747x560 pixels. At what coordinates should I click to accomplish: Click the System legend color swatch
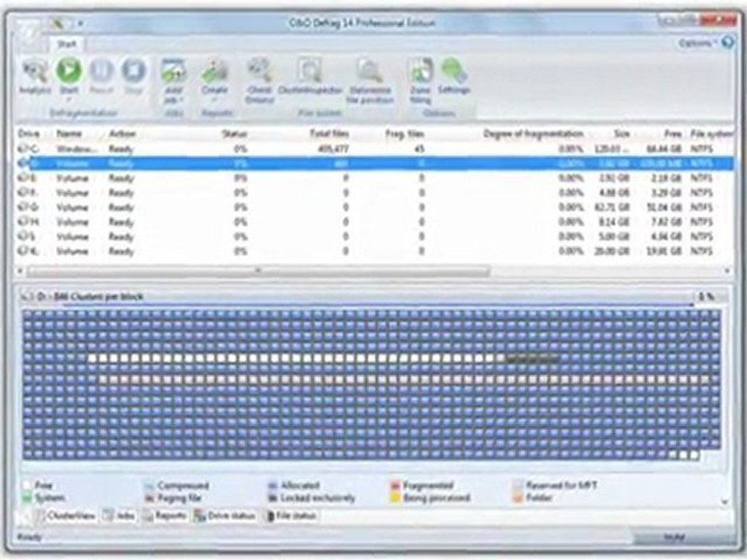click(x=27, y=498)
